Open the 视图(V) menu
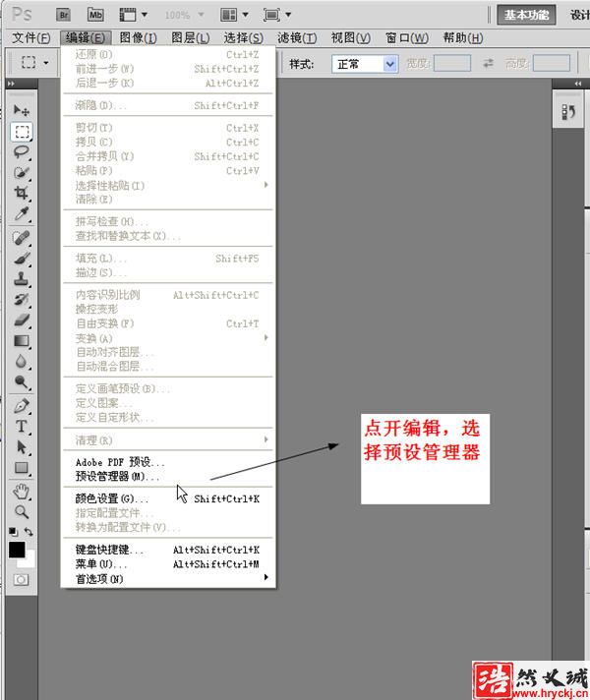Viewport: 590px width, 700px height. point(351,38)
